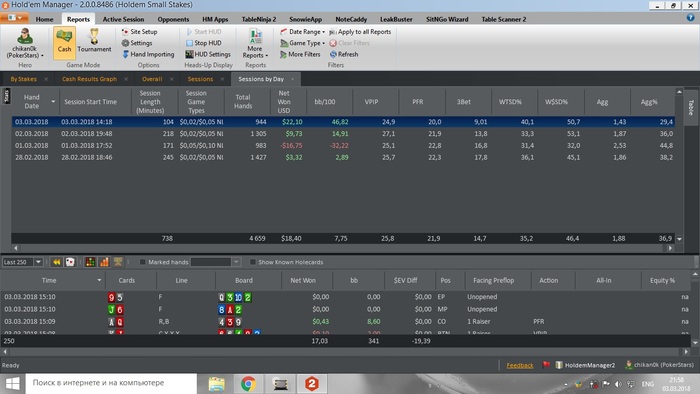Viewport: 700px width, 394px height.
Task: Switch to the Sessions report tab
Action: pyautogui.click(x=200, y=79)
